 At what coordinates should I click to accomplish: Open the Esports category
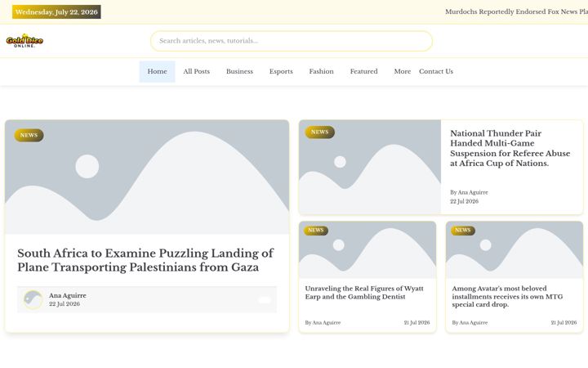coord(281,71)
